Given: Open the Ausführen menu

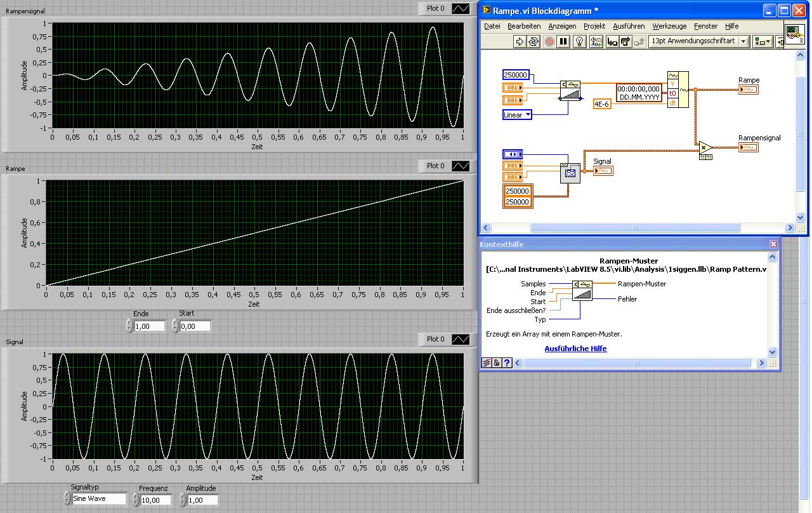Looking at the screenshot, I should pos(628,26).
